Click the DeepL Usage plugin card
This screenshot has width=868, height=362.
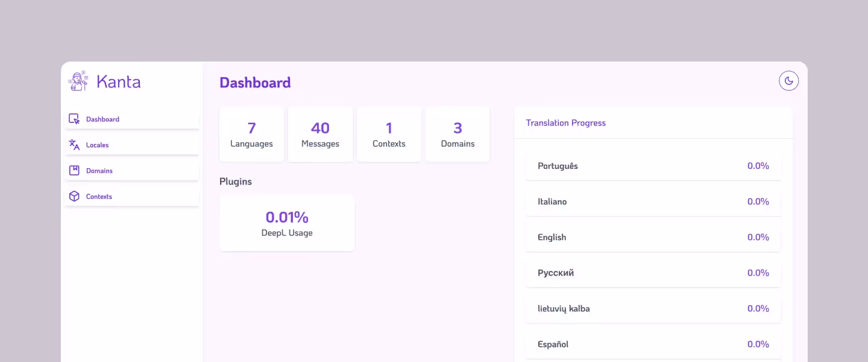(286, 223)
